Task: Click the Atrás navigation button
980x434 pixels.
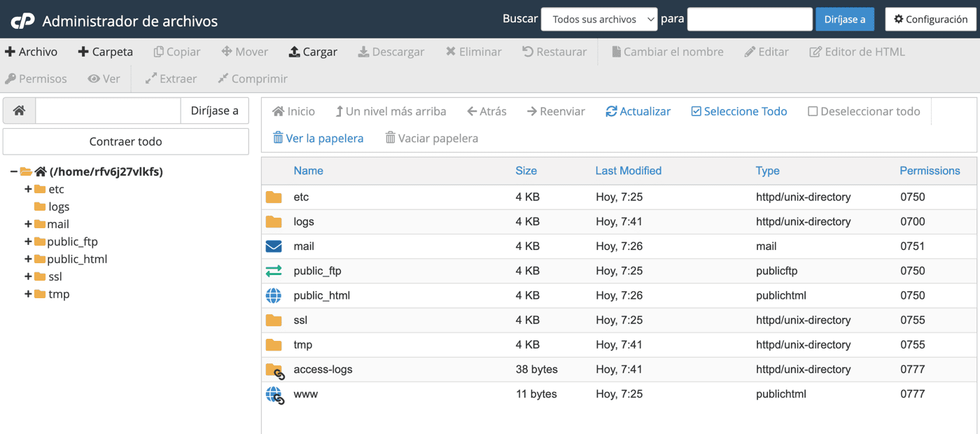Action: pyautogui.click(x=486, y=111)
